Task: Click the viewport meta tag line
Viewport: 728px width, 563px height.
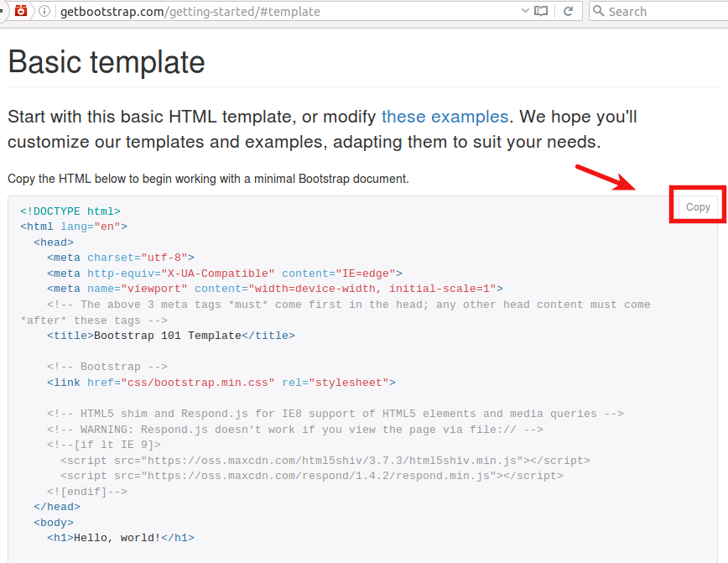Action: coord(274,289)
